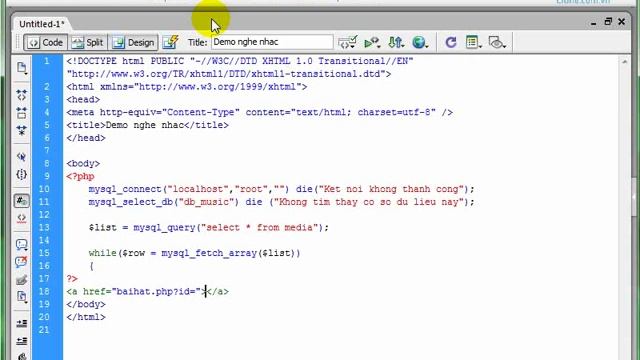Click the Title field containing Demo nghe nhac
The height and width of the screenshot is (360, 640).
point(272,42)
